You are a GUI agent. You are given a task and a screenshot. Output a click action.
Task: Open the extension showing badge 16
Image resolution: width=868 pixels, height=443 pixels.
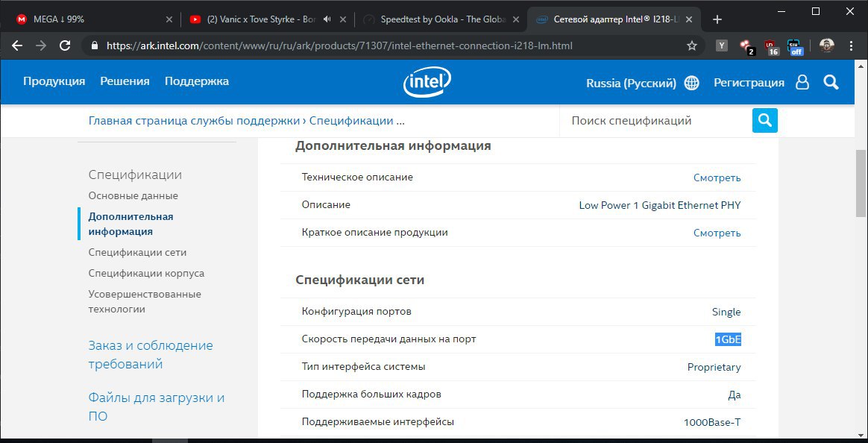click(771, 47)
